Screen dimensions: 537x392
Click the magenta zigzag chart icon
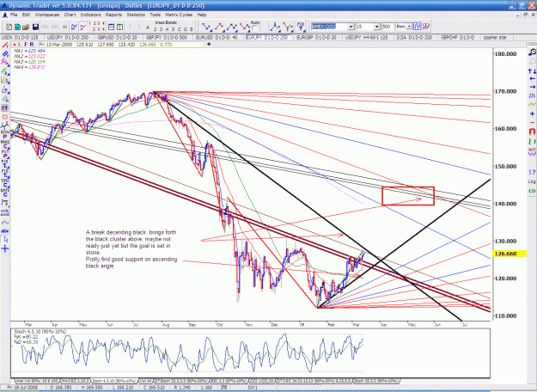click(x=82, y=27)
